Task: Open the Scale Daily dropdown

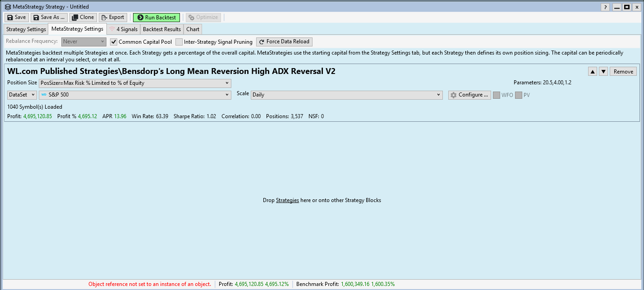Action: (x=346, y=95)
